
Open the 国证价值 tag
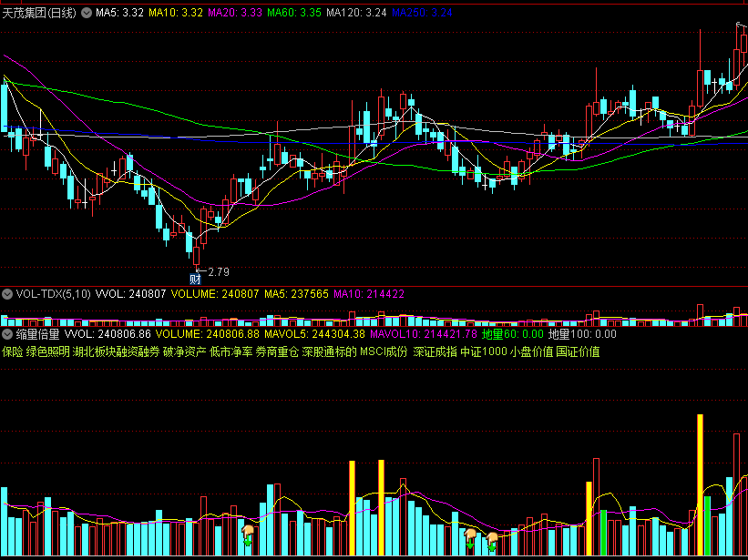tap(578, 352)
